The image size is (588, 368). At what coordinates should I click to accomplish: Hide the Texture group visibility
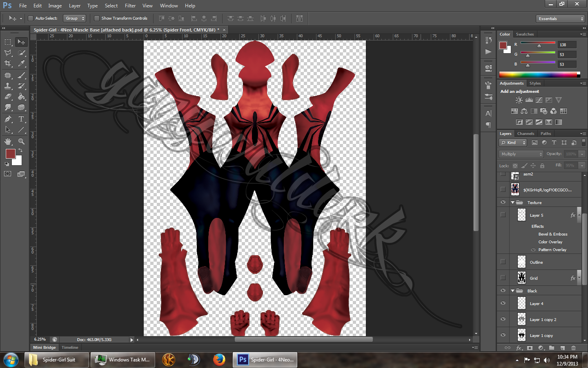tap(503, 202)
